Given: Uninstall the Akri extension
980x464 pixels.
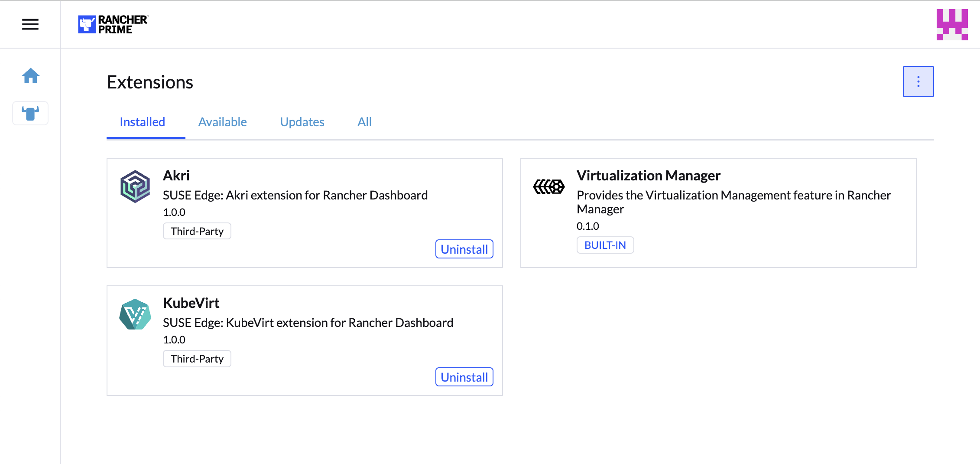Looking at the screenshot, I should tap(464, 249).
